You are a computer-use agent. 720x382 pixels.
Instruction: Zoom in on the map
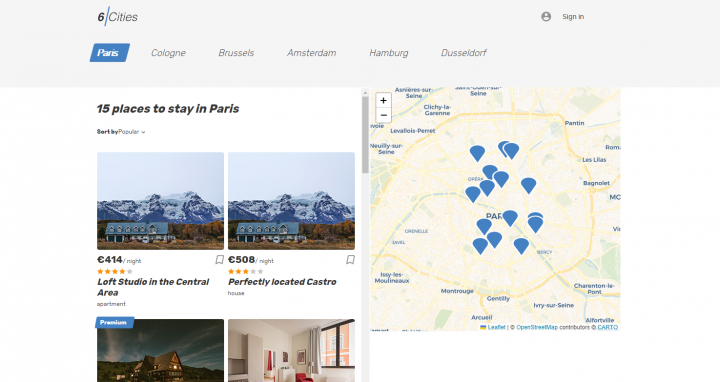coord(383,100)
